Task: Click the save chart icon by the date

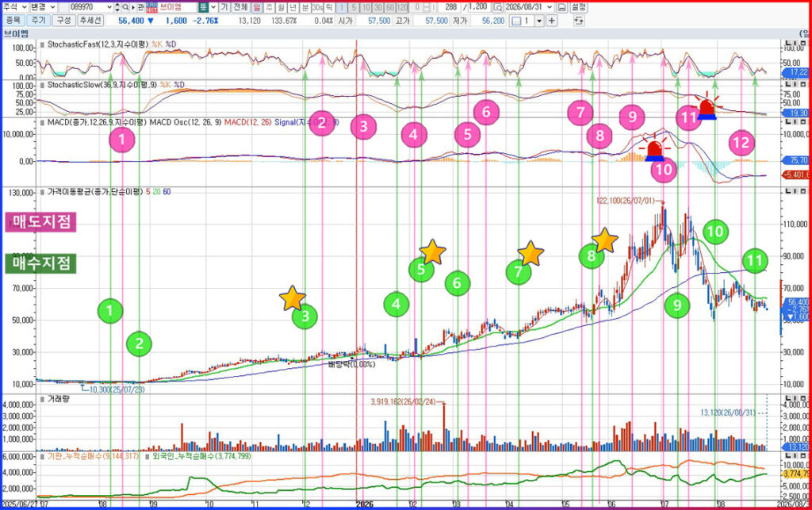Action: [562, 7]
